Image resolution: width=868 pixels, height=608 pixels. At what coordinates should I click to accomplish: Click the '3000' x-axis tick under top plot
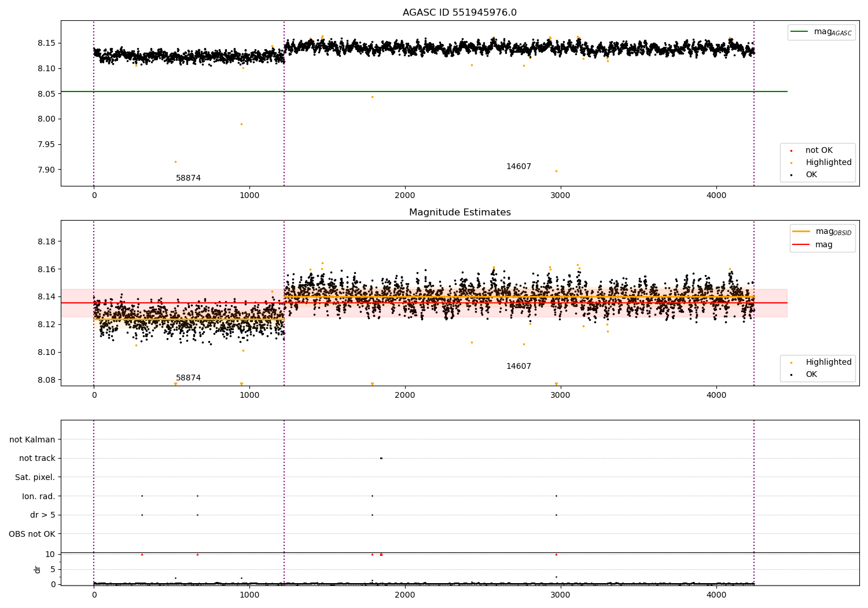(561, 196)
